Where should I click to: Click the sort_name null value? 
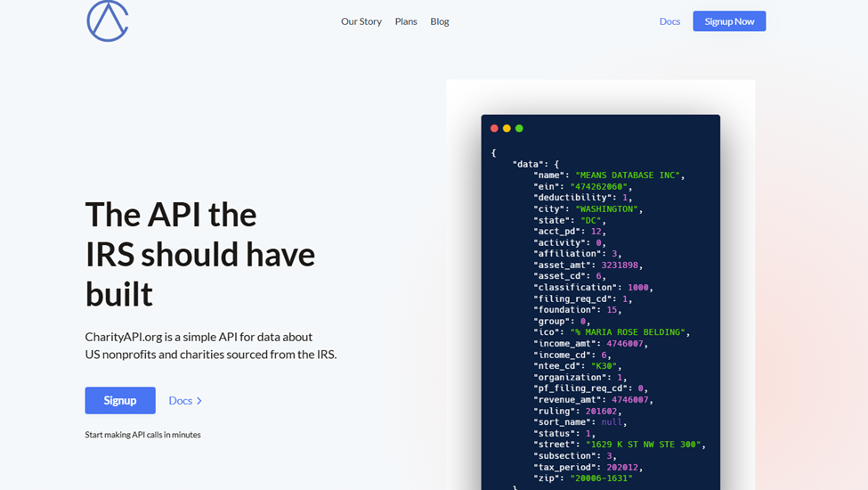pyautogui.click(x=612, y=422)
